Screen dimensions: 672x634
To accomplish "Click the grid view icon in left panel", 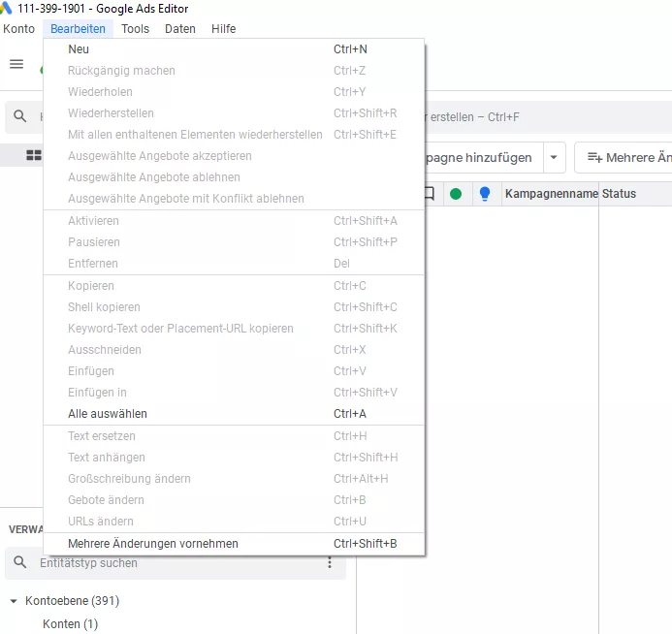I will 34,155.
